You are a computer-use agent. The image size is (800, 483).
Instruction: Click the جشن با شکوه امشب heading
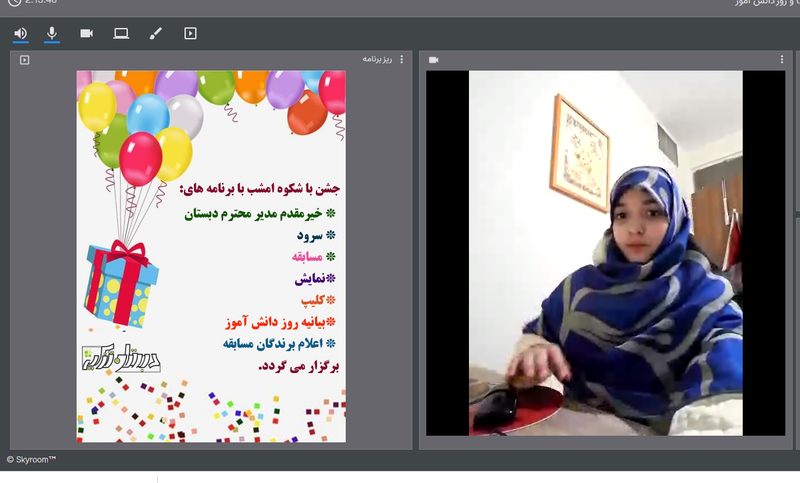260,189
